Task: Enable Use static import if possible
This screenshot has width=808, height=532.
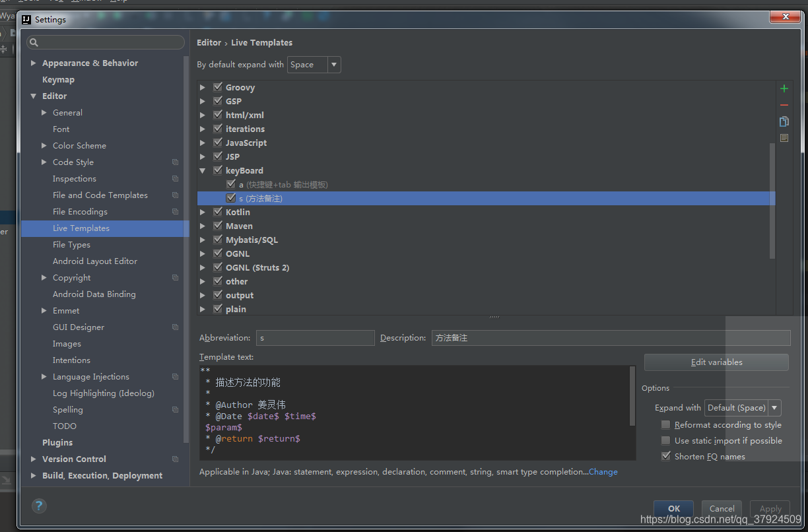Action: pyautogui.click(x=665, y=440)
